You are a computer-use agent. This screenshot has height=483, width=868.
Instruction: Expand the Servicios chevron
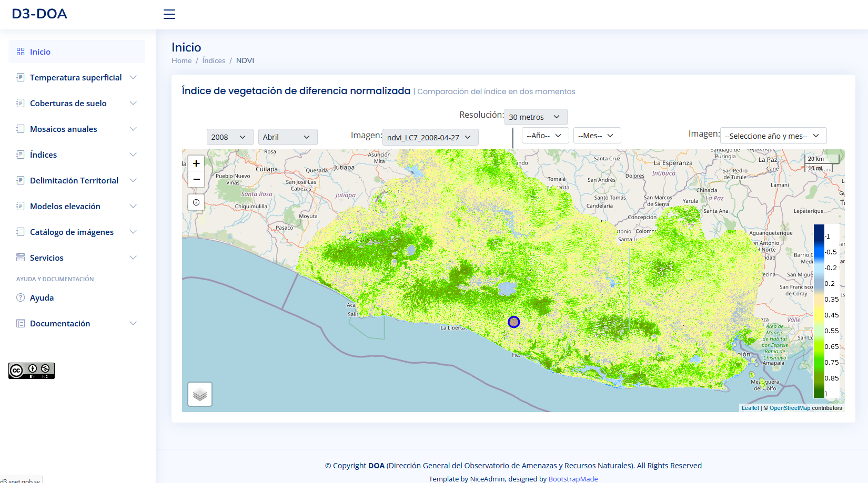click(x=133, y=258)
